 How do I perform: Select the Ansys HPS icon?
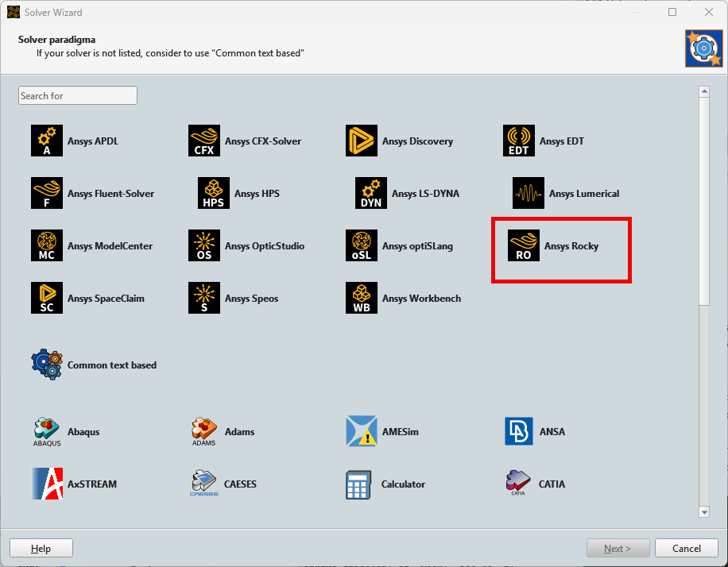coord(214,193)
